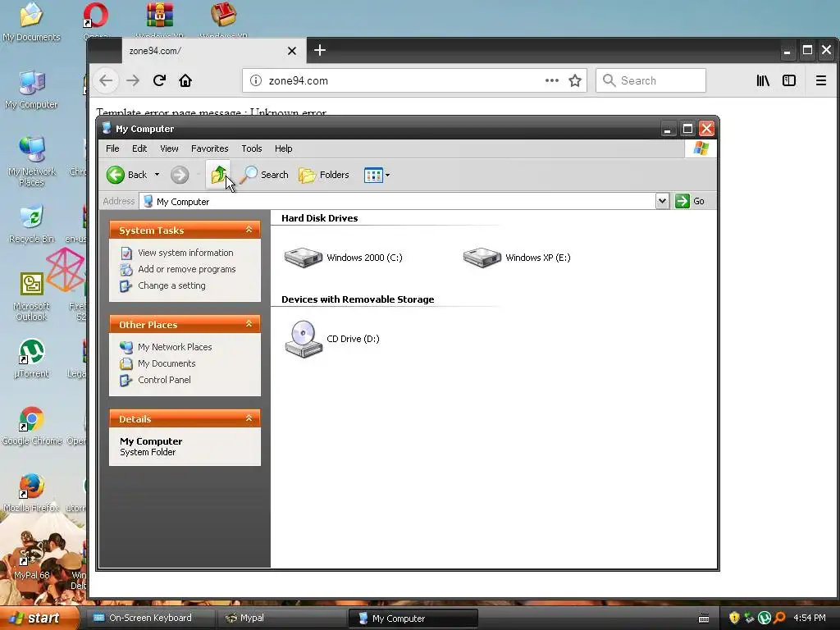
Task: Select My Computer desktop icon
Action: click(31, 89)
